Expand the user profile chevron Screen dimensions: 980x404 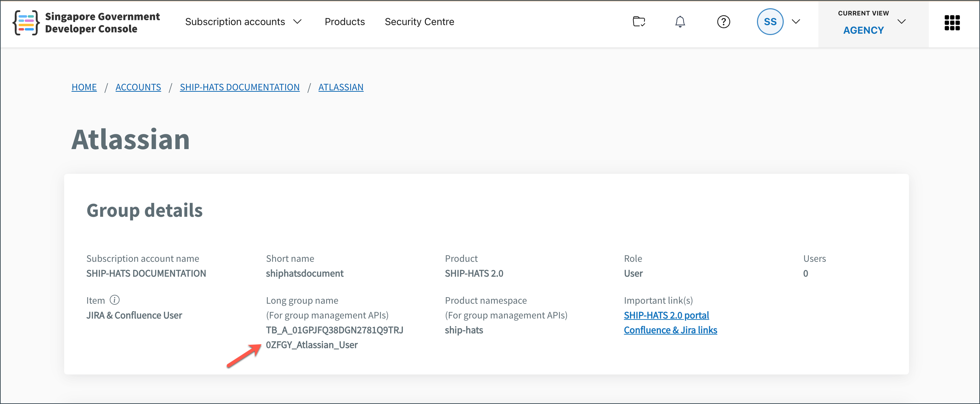795,22
